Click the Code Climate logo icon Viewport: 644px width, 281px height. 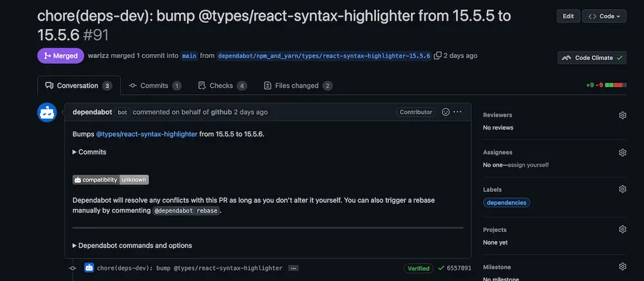566,58
